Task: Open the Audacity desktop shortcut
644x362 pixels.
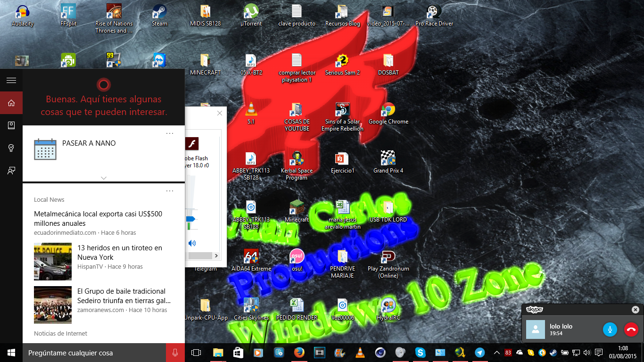Action: pos(23,15)
